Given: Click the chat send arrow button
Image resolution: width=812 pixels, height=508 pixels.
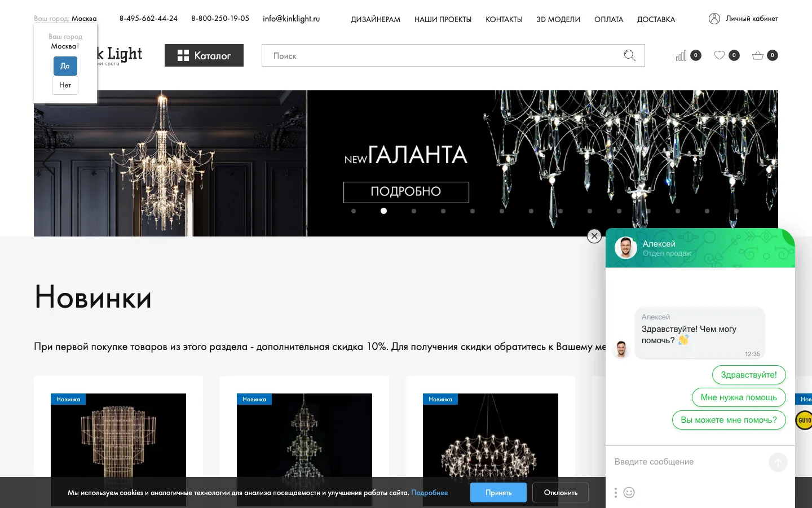Looking at the screenshot, I should pos(778,462).
